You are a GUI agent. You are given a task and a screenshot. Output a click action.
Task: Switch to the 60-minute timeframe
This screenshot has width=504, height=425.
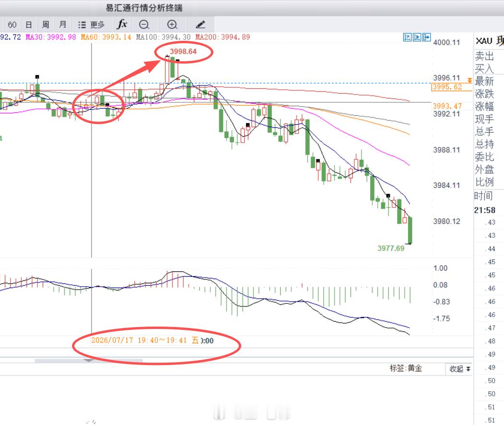12,25
